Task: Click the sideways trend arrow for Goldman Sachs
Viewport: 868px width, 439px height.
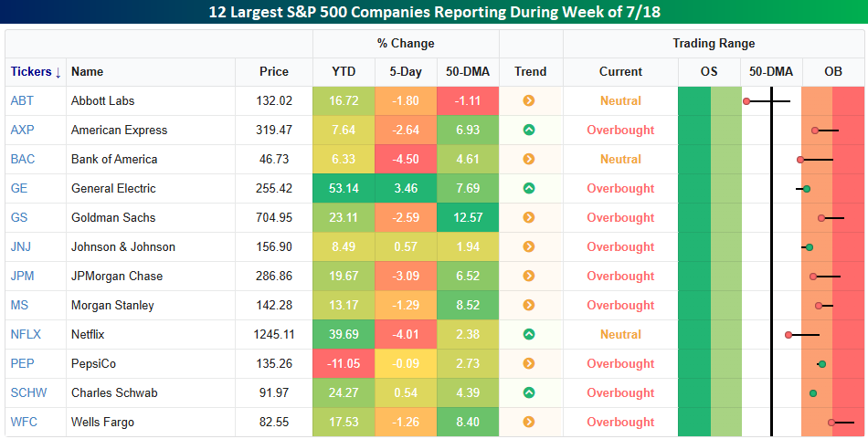Action: (x=529, y=218)
